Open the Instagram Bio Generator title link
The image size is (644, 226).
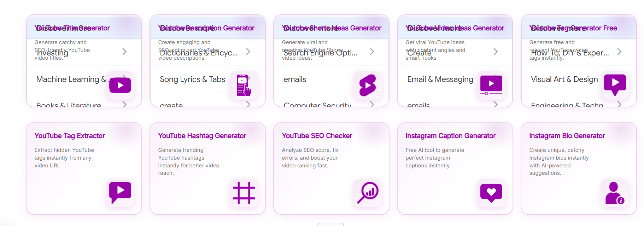pos(567,136)
